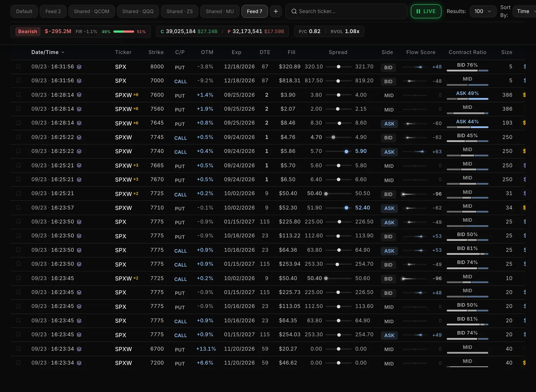536x392 pixels.
Task: Click the 52.40 ask price on SPXW 7710
Action: click(x=362, y=208)
